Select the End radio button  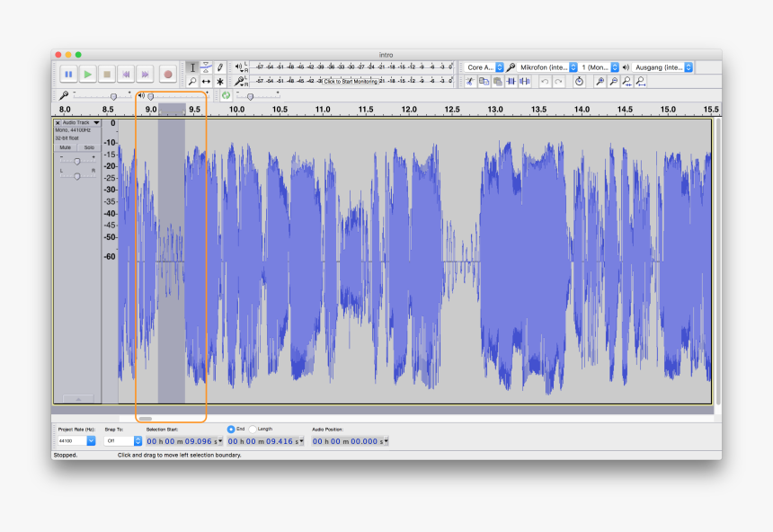(231, 430)
